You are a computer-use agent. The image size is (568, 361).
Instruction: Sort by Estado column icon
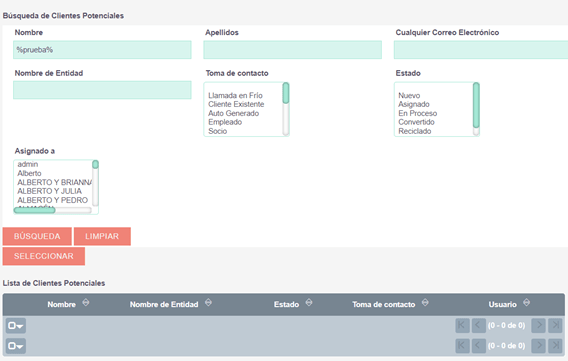click(x=309, y=302)
